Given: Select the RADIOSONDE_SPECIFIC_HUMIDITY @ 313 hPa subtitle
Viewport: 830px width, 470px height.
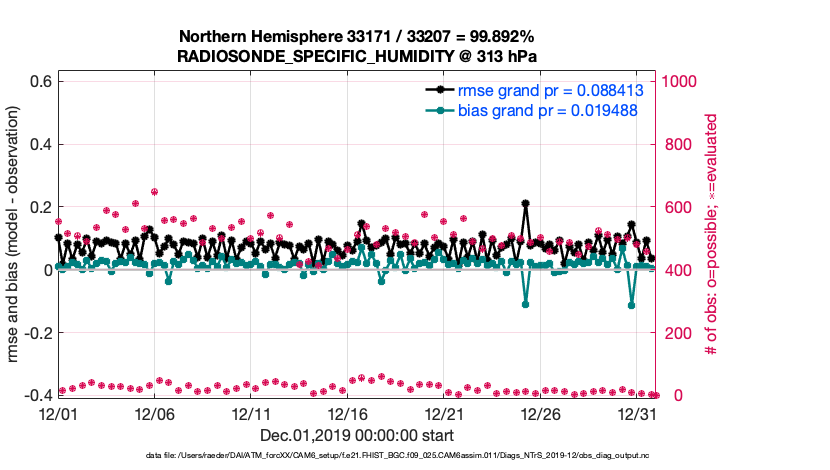Looking at the screenshot, I should [x=357, y=57].
